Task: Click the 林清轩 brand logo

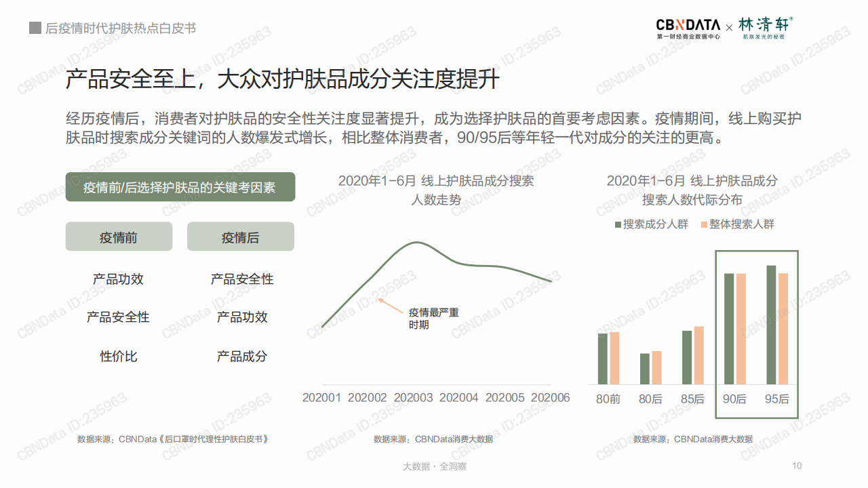Action: point(765,28)
